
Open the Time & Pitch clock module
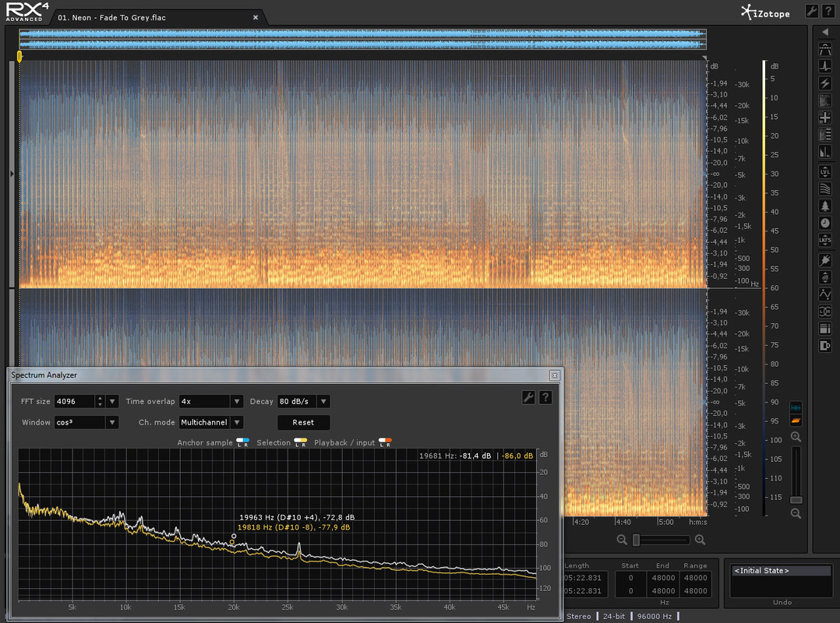(825, 224)
